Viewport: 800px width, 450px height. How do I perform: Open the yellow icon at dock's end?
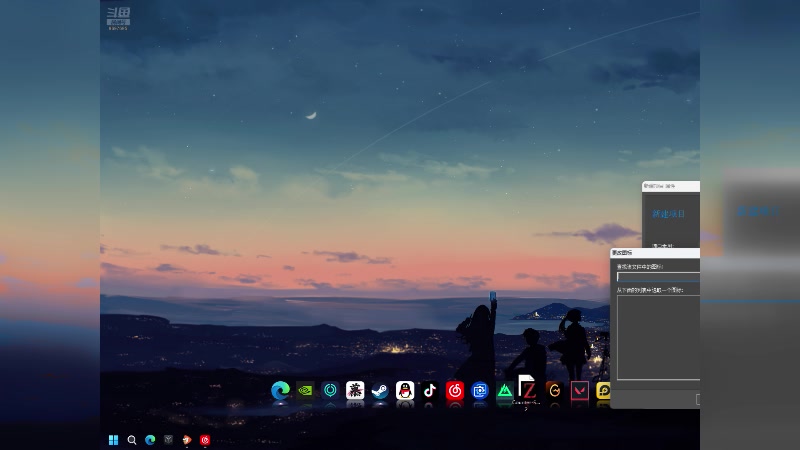603,391
